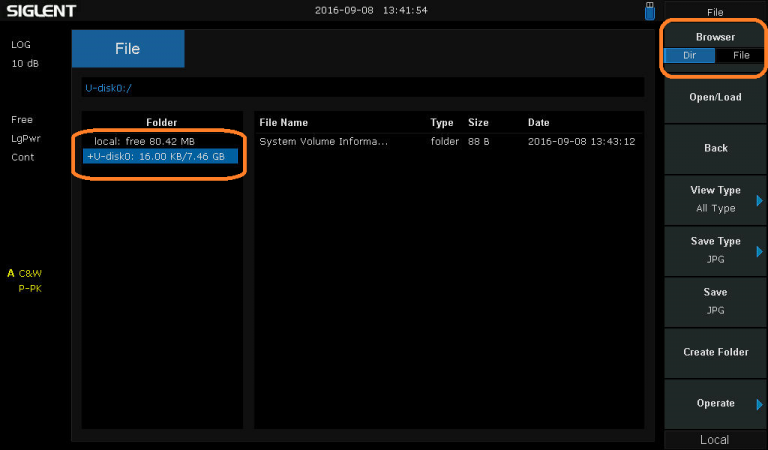768x450 pixels.
Task: Select the System Volume Information folder row
Action: [323, 141]
